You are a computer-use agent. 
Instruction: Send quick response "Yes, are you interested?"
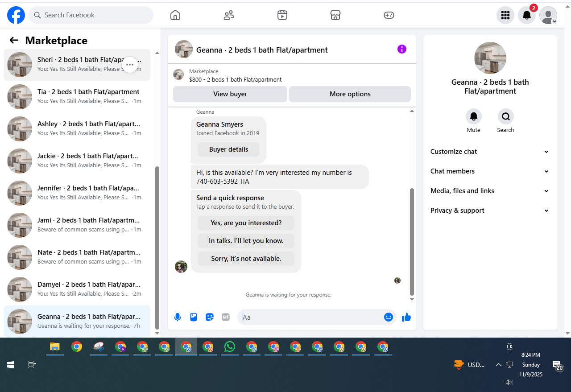246,223
